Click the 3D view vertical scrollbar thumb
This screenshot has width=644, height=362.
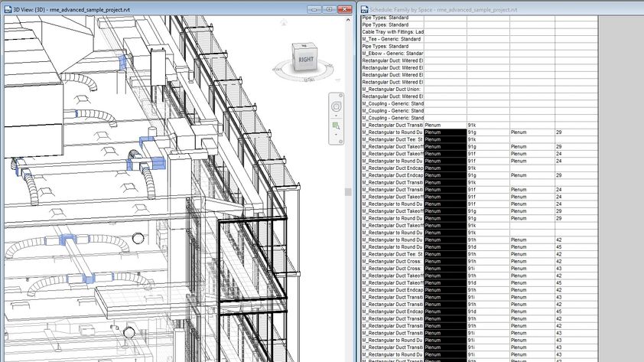348,192
